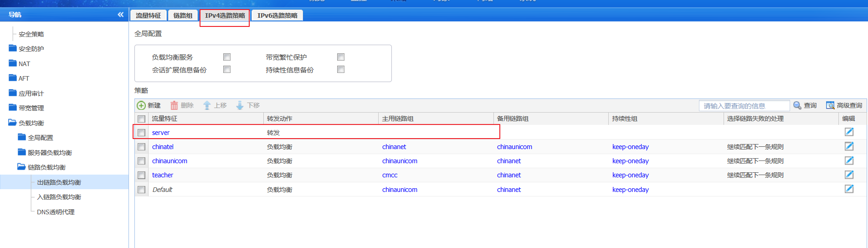Click the 带宽管理 folder icon
This screenshot has width=868, height=248.
click(13, 108)
